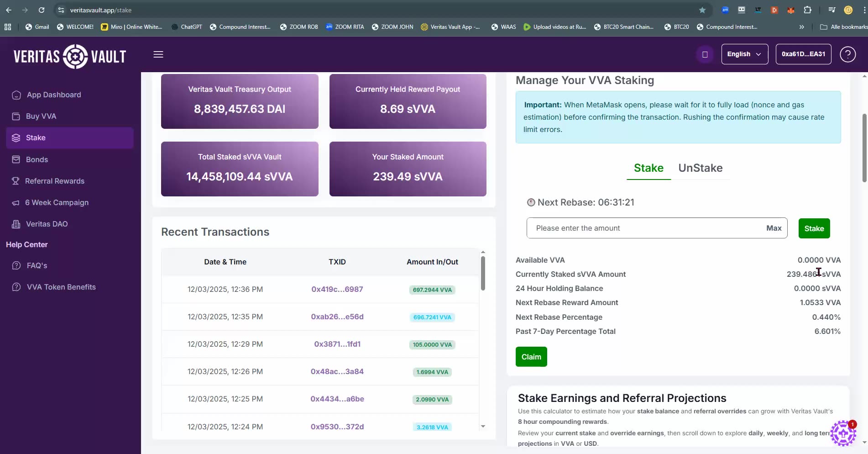
Task: Click the Claim button
Action: pos(531,356)
